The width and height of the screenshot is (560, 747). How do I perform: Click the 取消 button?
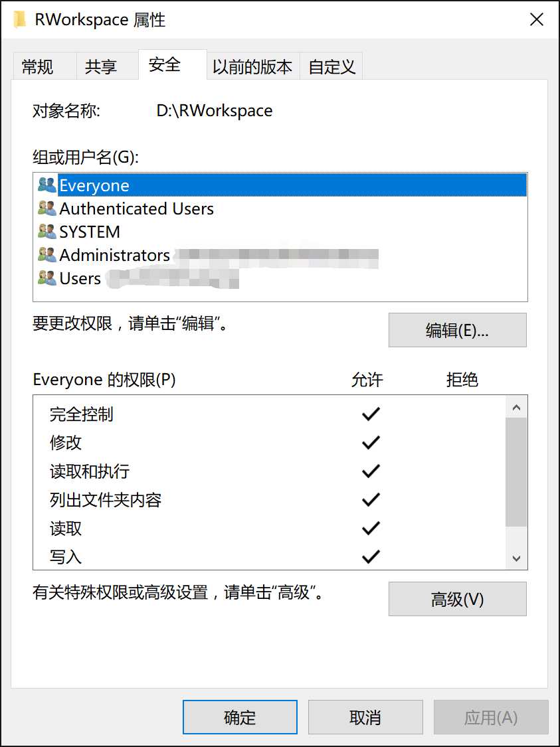click(x=365, y=717)
